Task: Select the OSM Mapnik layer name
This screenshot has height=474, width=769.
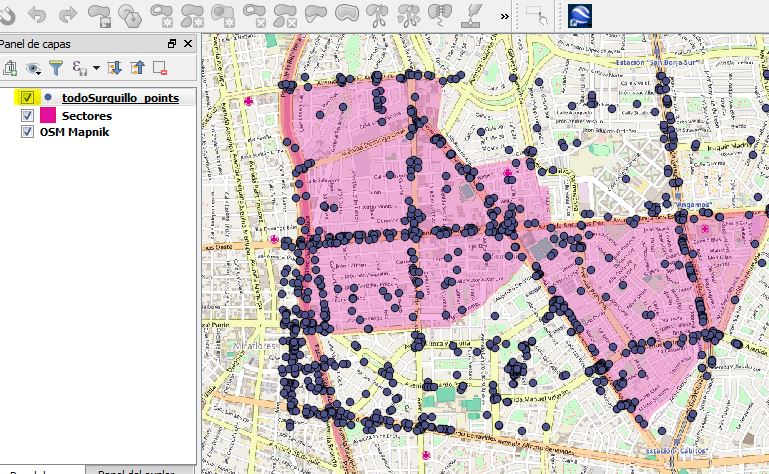Action: (x=75, y=132)
